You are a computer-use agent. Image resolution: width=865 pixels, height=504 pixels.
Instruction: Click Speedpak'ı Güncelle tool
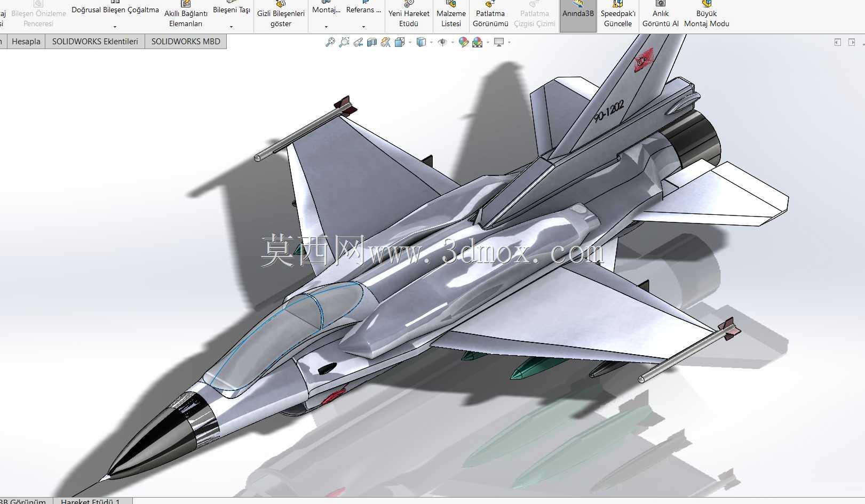click(x=618, y=15)
